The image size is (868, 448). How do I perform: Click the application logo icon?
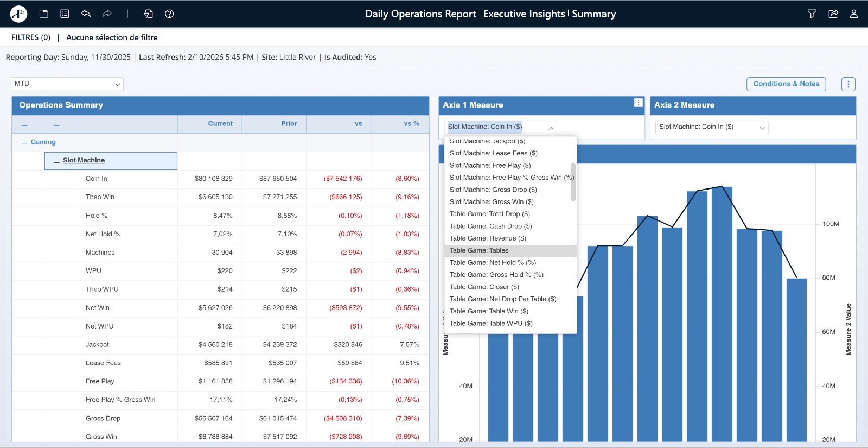point(18,14)
